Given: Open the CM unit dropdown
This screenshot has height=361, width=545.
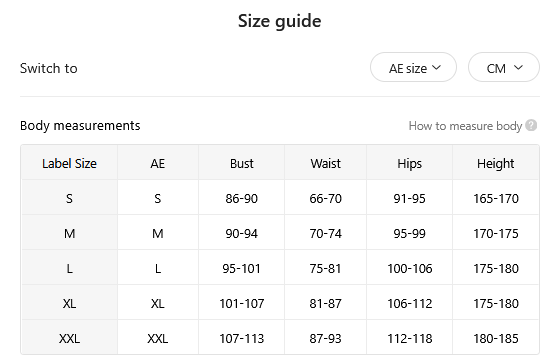Looking at the screenshot, I should click(504, 67).
